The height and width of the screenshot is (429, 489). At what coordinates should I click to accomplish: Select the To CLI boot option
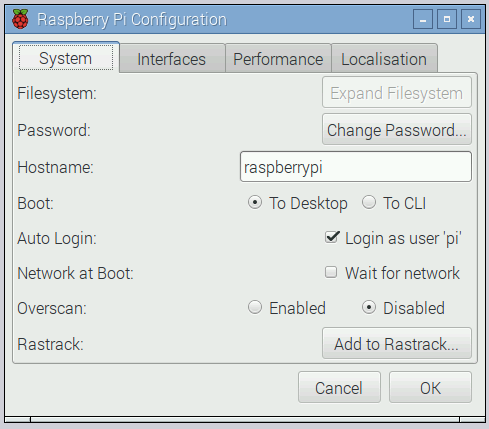tap(394, 203)
